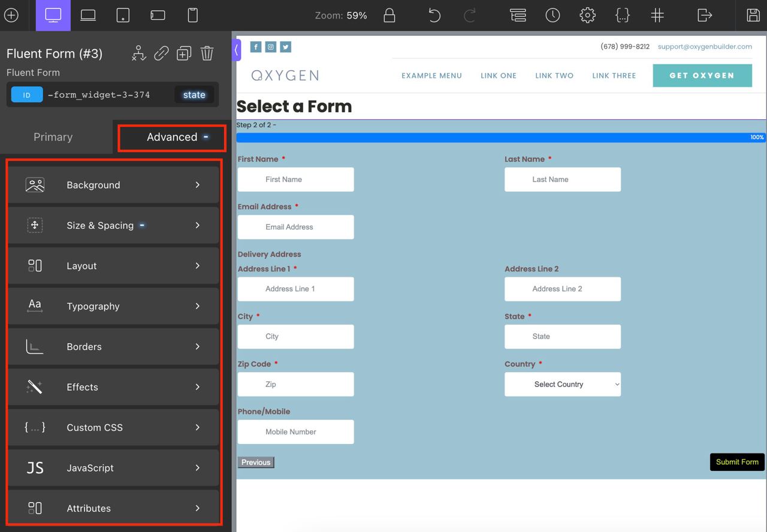Switch to phone preview mode
The image size is (767, 532).
(192, 16)
